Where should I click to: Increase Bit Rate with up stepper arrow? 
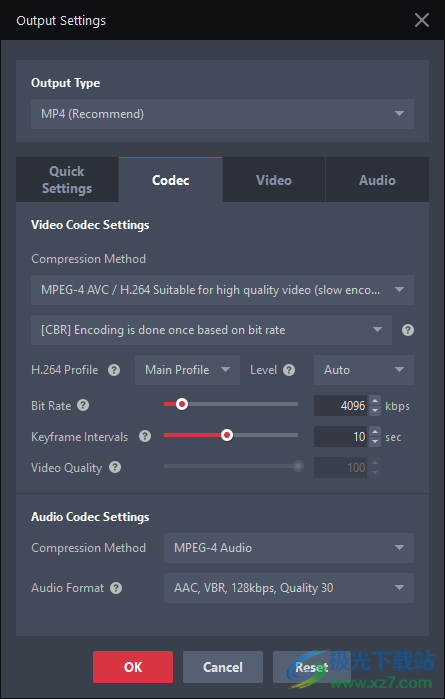[375, 401]
